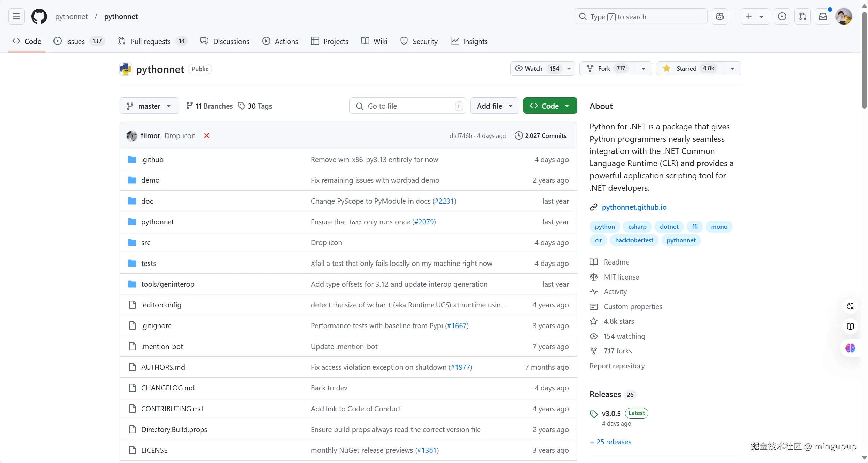Open the pull requests icon in the header
The width and height of the screenshot is (868, 463).
pos(802,16)
